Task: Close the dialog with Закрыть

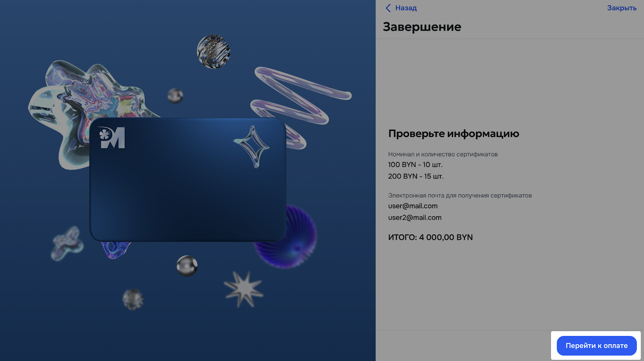Action: coord(621,8)
